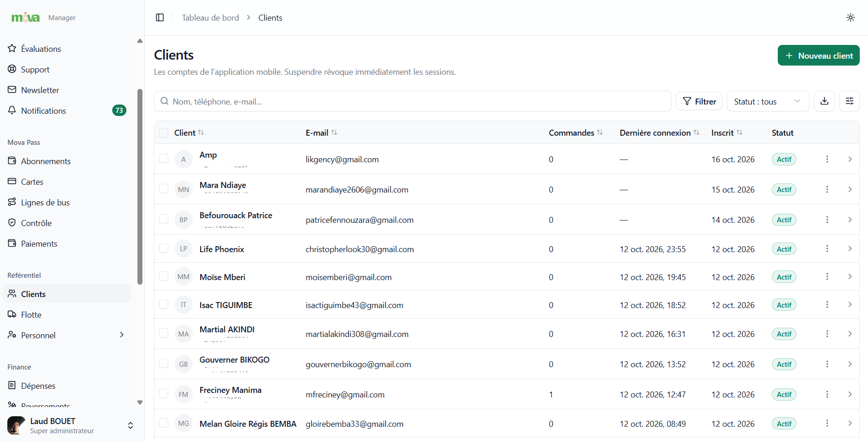Open the Statut : tous dropdown

click(768, 101)
